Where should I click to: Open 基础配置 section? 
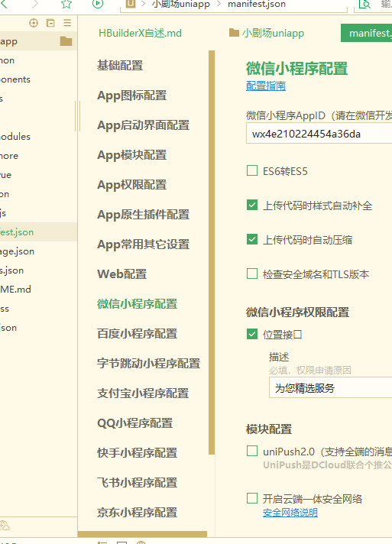(x=120, y=65)
